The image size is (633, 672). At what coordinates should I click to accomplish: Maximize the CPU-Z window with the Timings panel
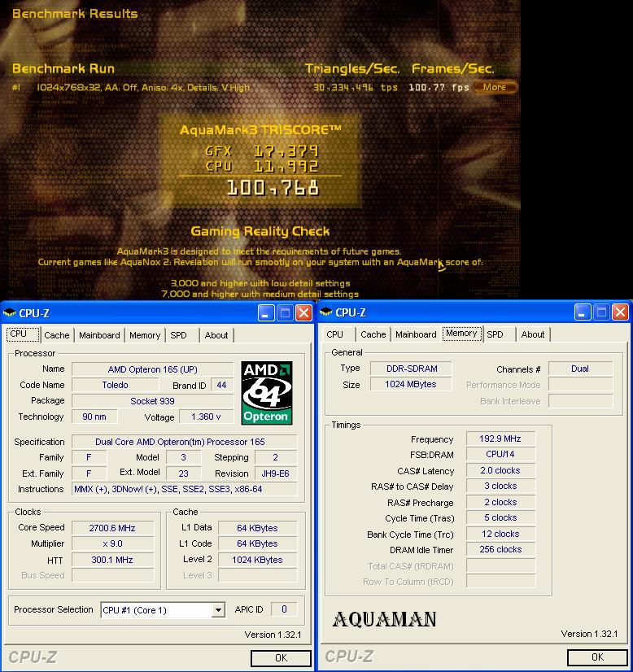(x=601, y=312)
